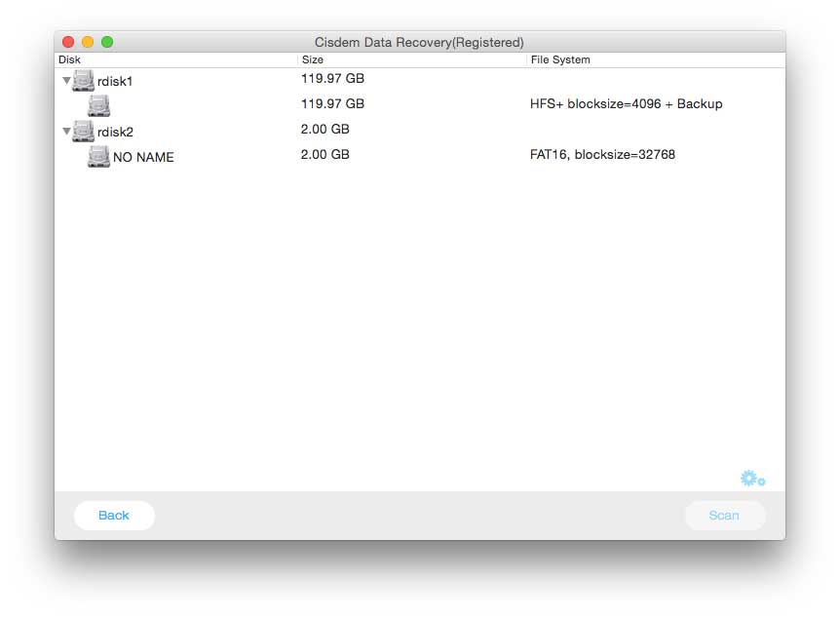Select the NO NAME volume label

[x=143, y=157]
